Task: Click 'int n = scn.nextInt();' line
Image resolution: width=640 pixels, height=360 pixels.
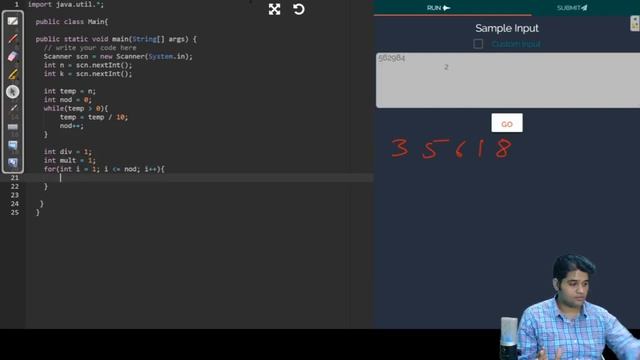Action: coord(88,65)
